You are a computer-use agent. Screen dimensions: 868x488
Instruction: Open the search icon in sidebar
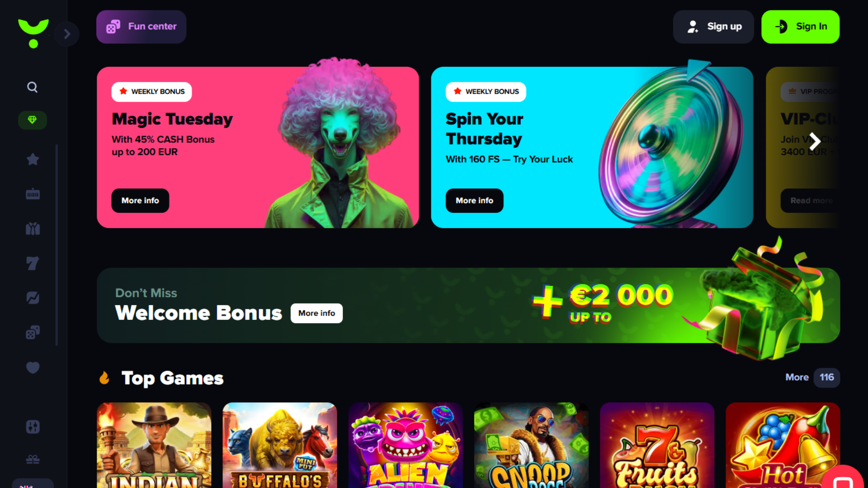click(x=32, y=87)
